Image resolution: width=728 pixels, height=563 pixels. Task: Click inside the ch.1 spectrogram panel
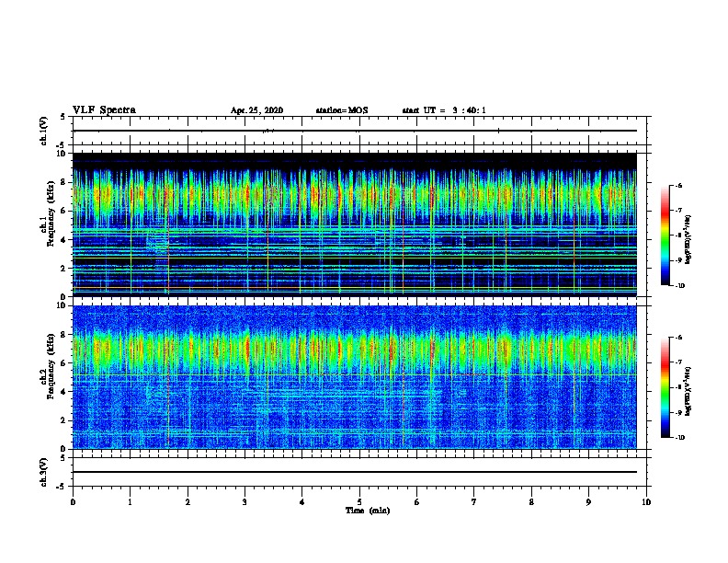click(355, 224)
